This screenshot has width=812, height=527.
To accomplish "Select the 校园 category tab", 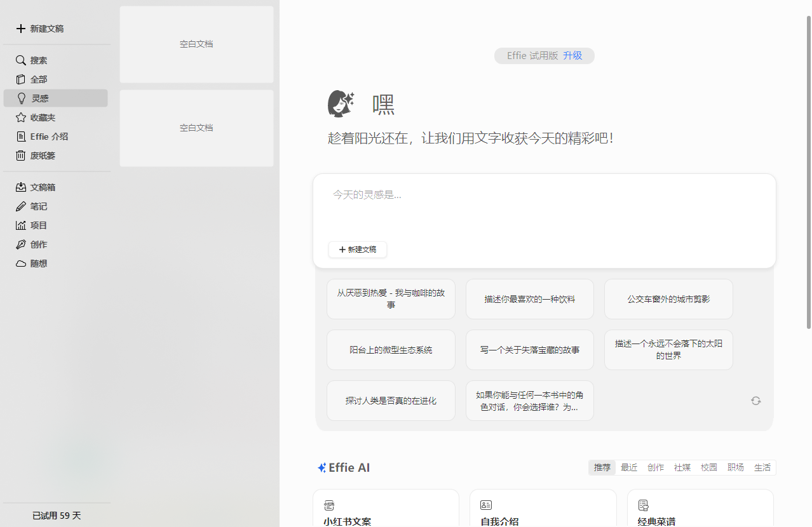I will (708, 467).
